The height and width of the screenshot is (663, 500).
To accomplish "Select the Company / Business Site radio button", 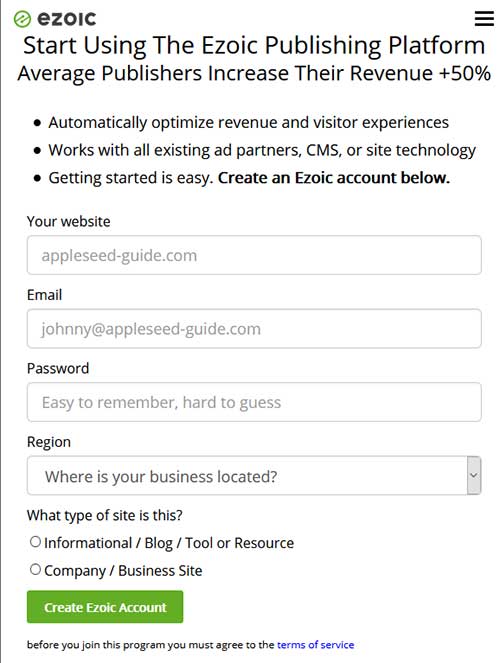I will [36, 569].
